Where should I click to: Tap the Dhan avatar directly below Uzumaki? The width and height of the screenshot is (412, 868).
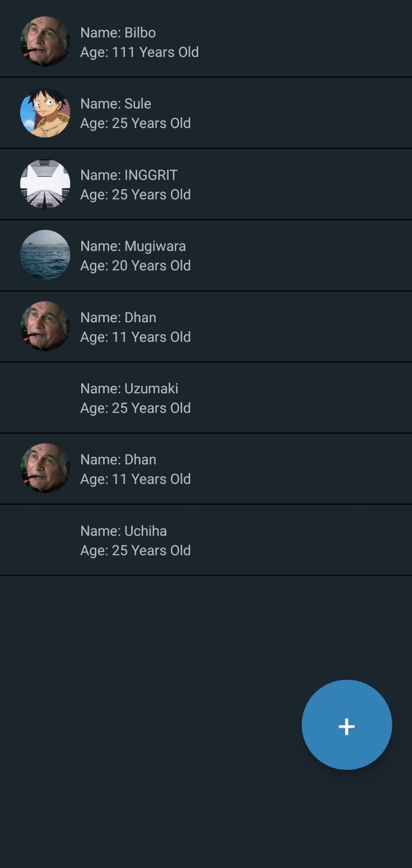[x=45, y=468]
